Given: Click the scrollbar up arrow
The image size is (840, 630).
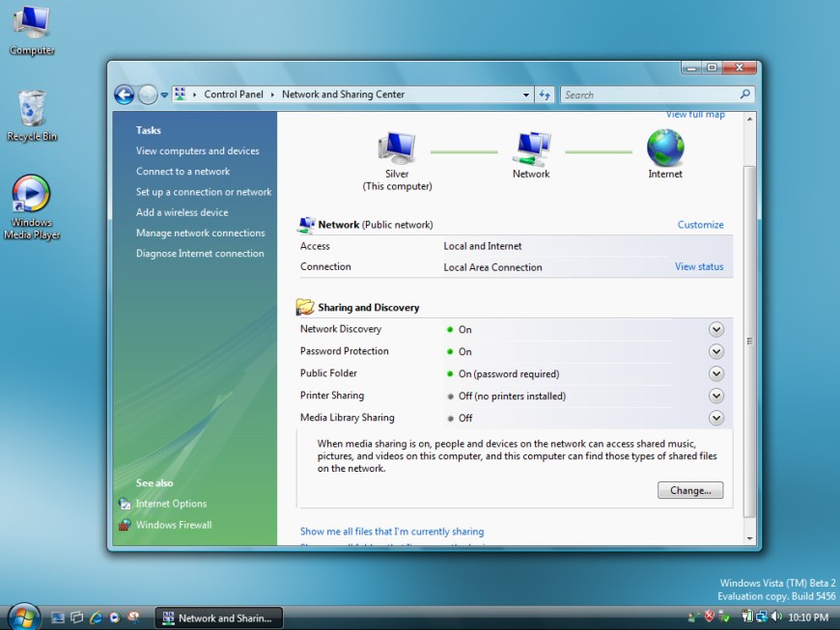Looking at the screenshot, I should click(749, 119).
